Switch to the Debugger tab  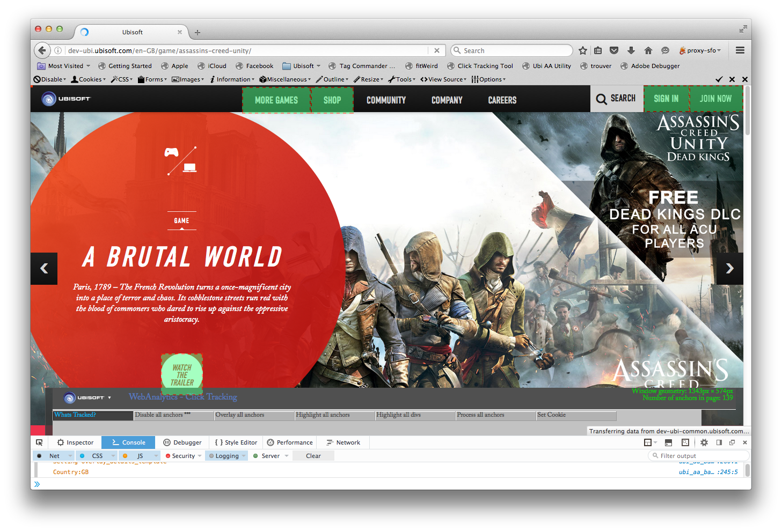tap(182, 442)
